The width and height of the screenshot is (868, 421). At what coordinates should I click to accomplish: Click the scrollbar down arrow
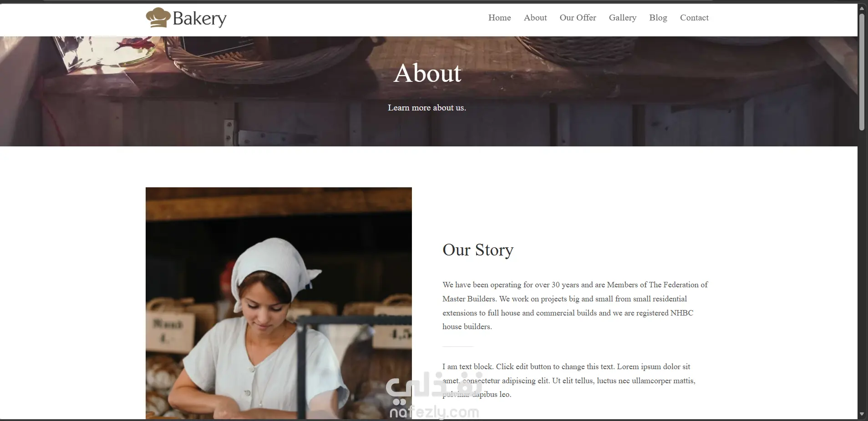pos(862,414)
